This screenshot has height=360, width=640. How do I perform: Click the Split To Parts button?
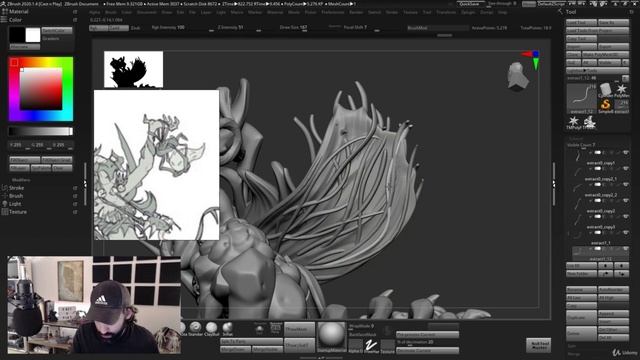(251, 341)
